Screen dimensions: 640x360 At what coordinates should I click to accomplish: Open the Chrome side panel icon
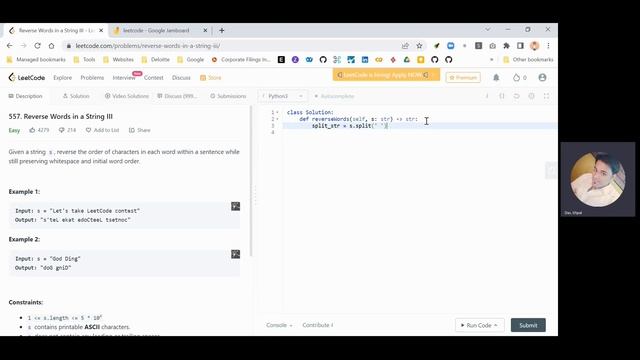[x=520, y=46]
